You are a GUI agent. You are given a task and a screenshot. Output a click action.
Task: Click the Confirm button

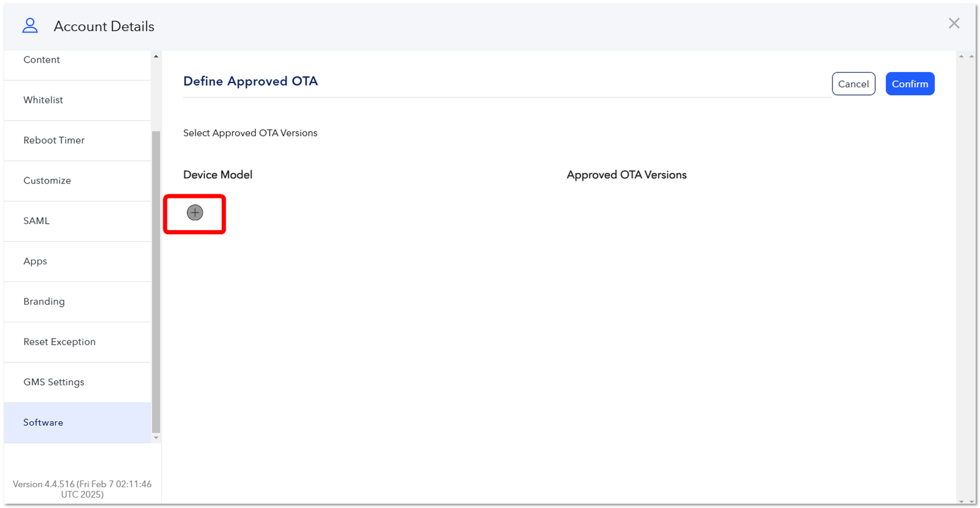(x=910, y=84)
